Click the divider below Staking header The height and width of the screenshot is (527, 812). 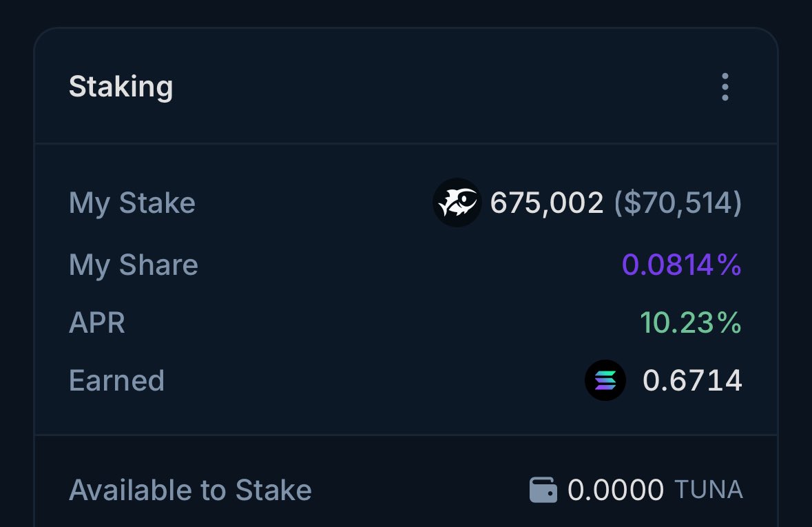tap(406, 143)
